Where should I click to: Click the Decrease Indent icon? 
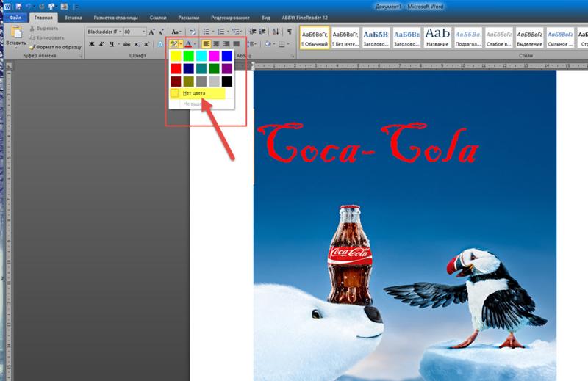253,32
